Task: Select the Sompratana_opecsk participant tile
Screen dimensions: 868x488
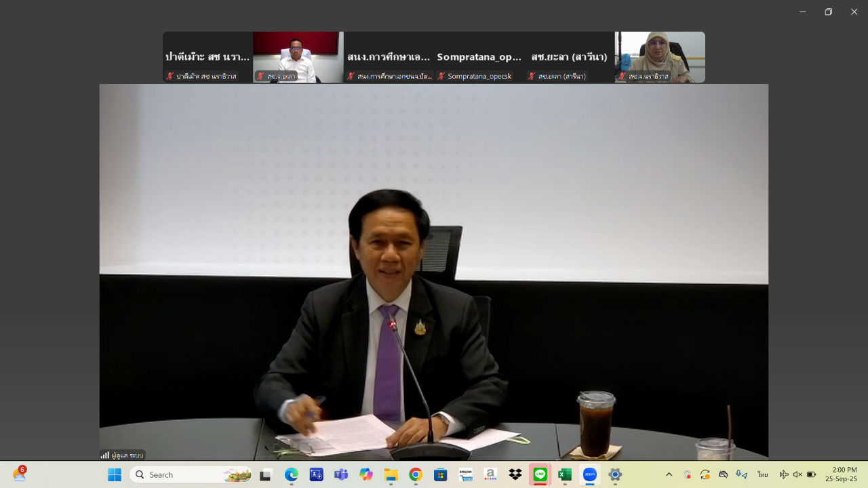Action: tap(479, 58)
